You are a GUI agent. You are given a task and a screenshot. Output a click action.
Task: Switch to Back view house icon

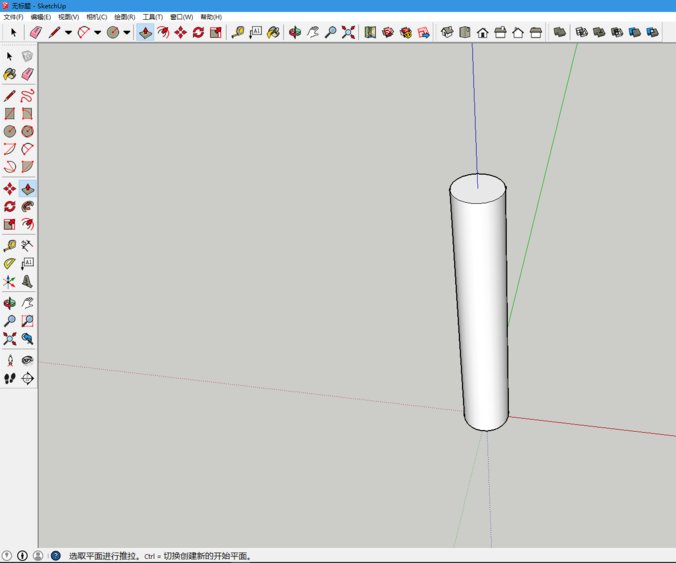point(518,32)
